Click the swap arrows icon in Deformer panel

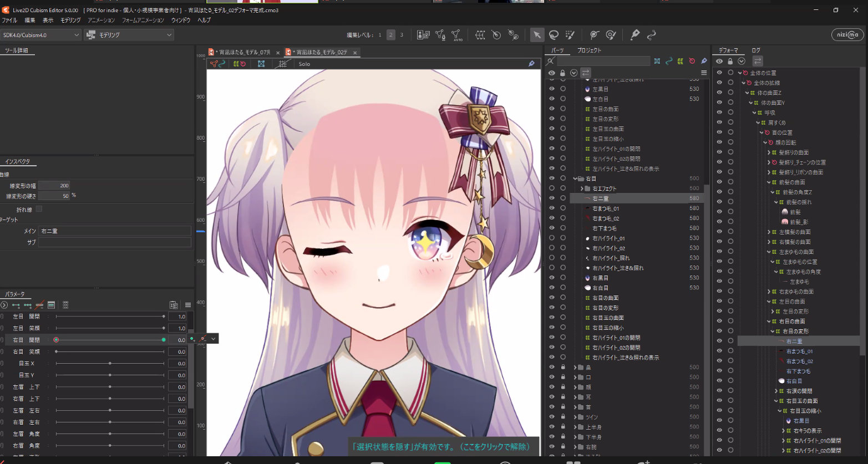[758, 61]
